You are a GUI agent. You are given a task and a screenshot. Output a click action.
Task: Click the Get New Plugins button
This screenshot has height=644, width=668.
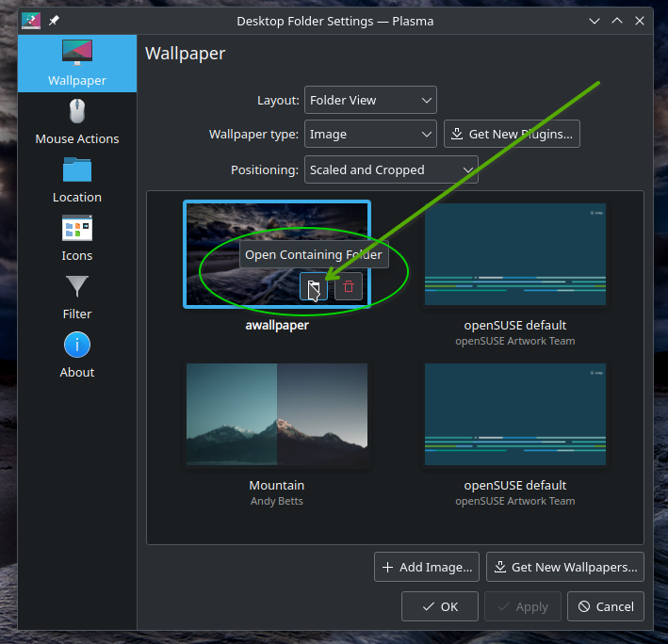(x=512, y=135)
